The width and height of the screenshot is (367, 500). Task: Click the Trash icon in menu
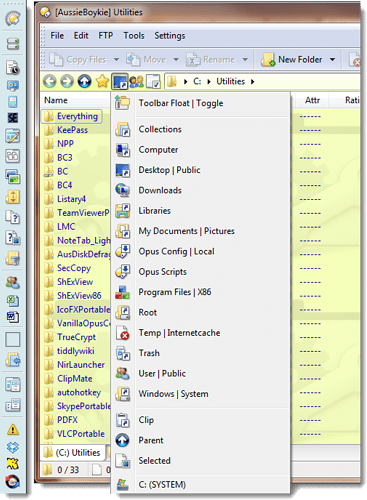point(122,353)
